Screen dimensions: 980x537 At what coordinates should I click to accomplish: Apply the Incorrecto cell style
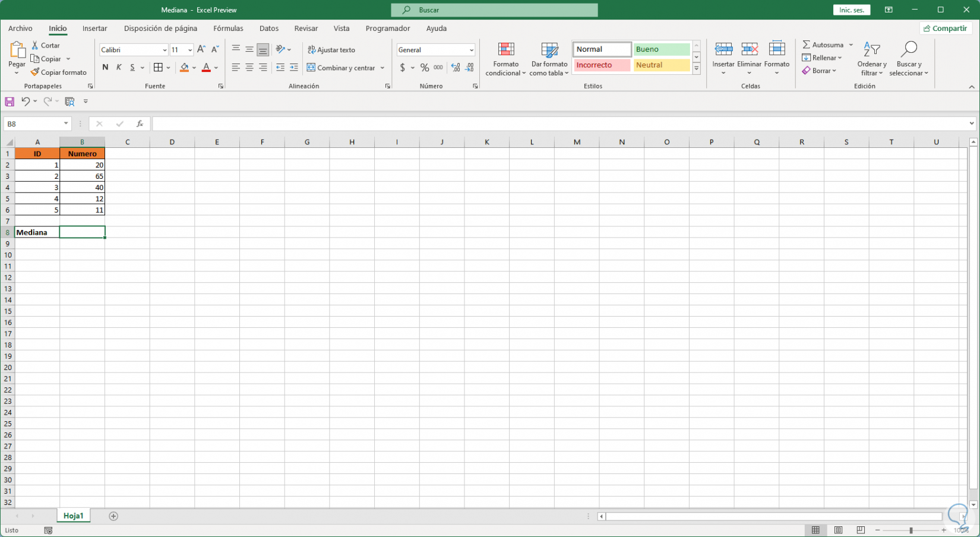(x=602, y=65)
